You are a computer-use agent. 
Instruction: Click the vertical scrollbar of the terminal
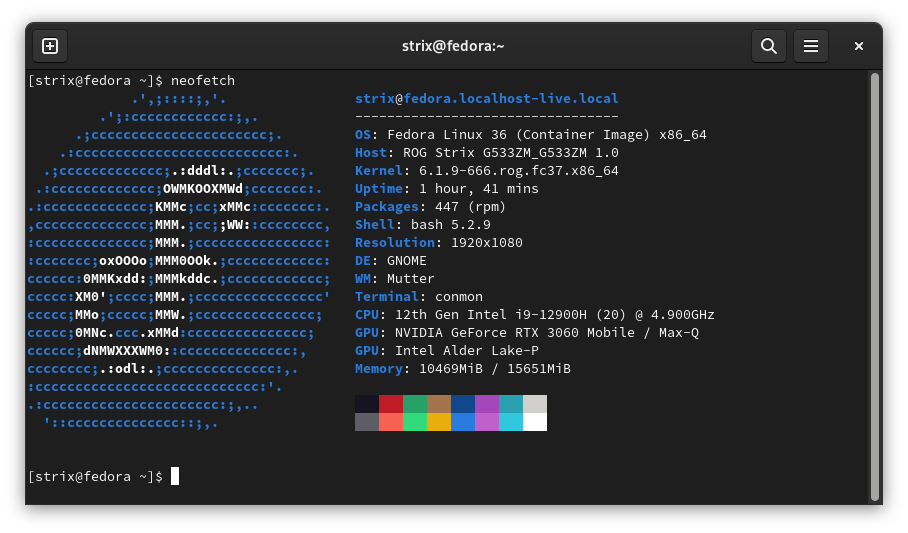pos(874,287)
